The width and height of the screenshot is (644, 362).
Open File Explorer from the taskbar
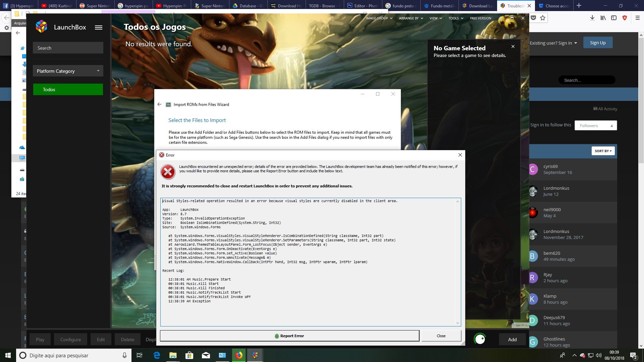tap(173, 355)
